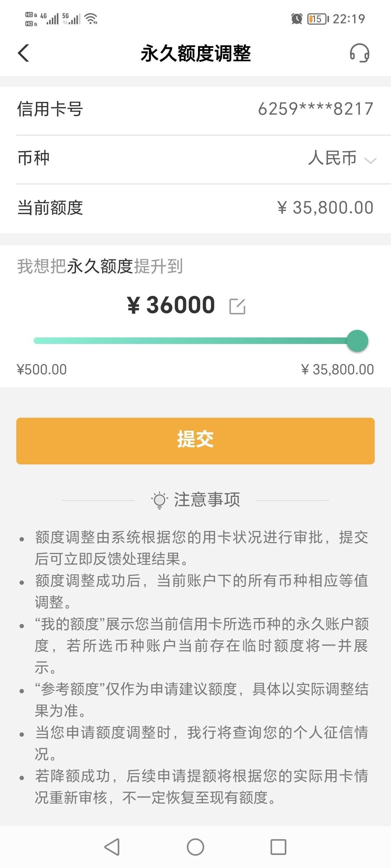Submit with the 提交 button
The height and width of the screenshot is (868, 391).
click(x=195, y=441)
